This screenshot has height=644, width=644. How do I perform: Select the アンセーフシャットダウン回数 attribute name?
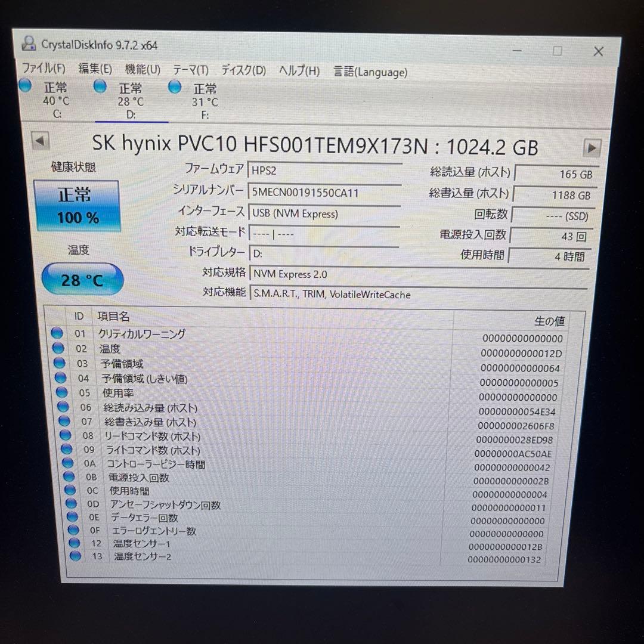click(165, 504)
